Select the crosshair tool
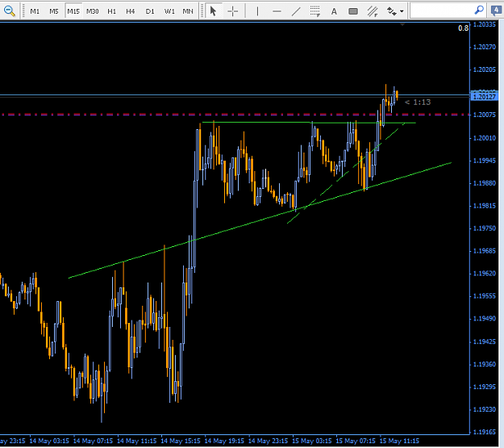Image resolution: width=504 pixels, height=448 pixels. pyautogui.click(x=233, y=11)
